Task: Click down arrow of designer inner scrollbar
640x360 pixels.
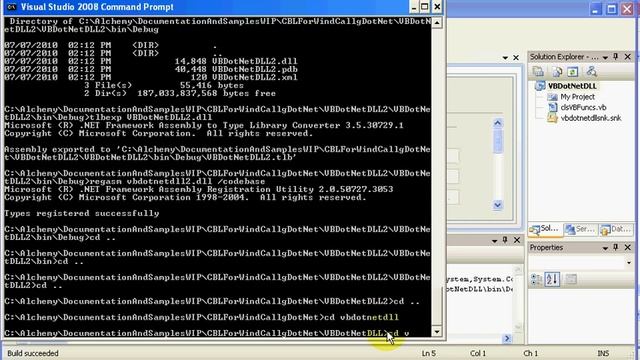Action: click(x=498, y=205)
